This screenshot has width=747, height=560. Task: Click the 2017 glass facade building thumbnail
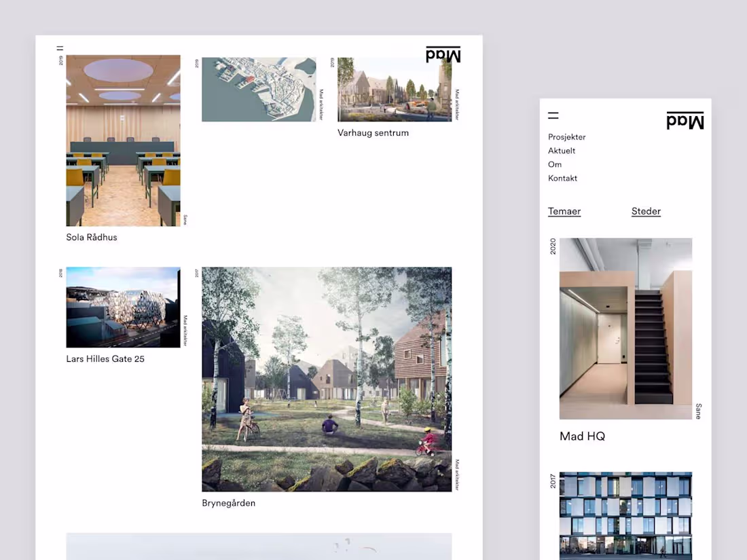point(625,516)
